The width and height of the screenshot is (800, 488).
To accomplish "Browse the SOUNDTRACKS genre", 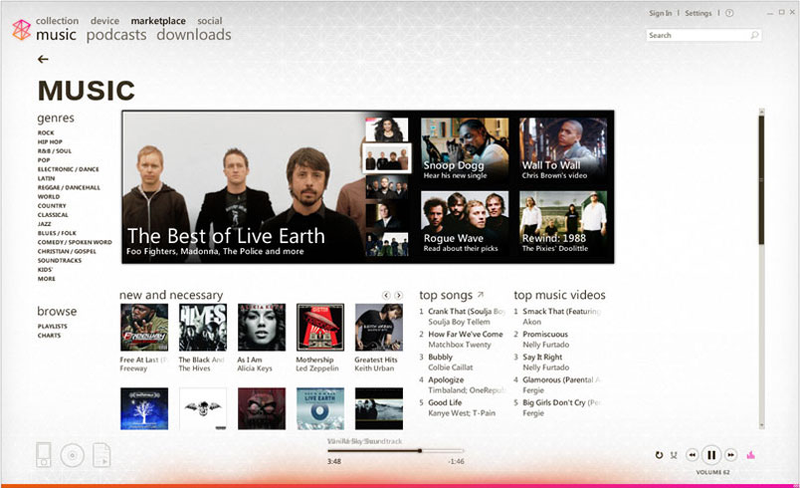I will pos(60,260).
